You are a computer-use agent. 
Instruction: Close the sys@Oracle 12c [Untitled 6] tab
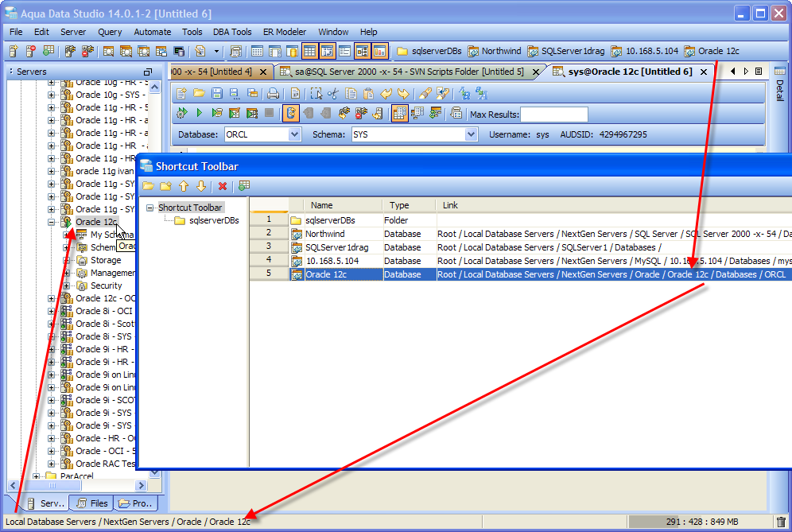point(704,72)
